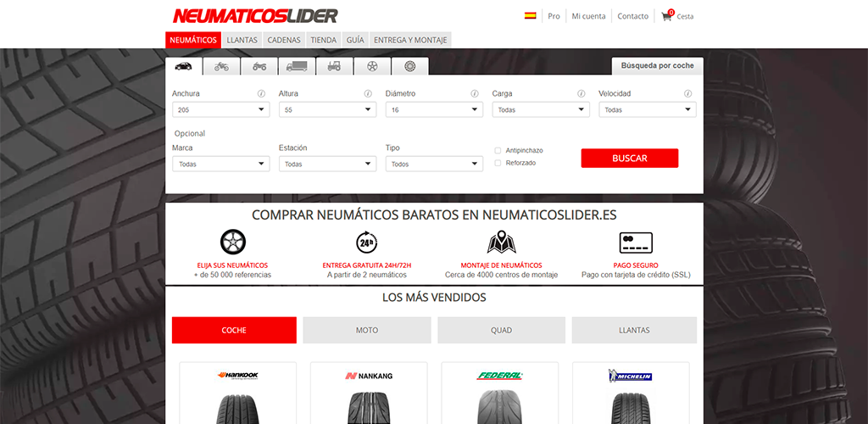This screenshot has width=868, height=424.
Task: Open the Contacto link
Action: point(632,16)
